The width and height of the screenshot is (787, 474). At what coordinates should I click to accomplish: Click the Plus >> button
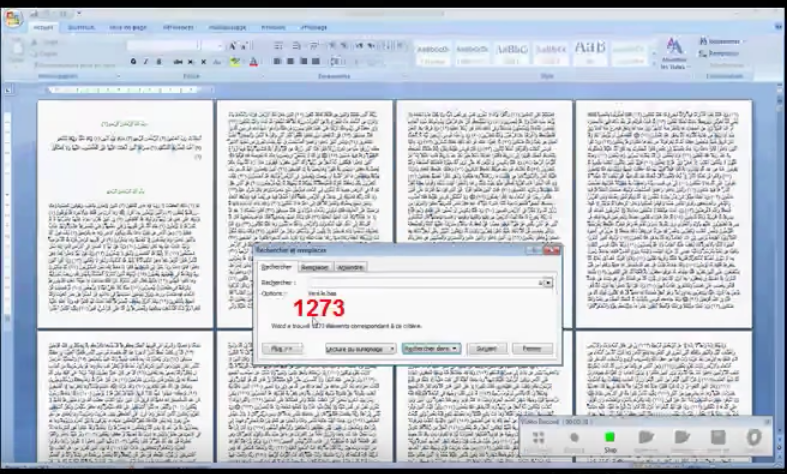tap(282, 348)
